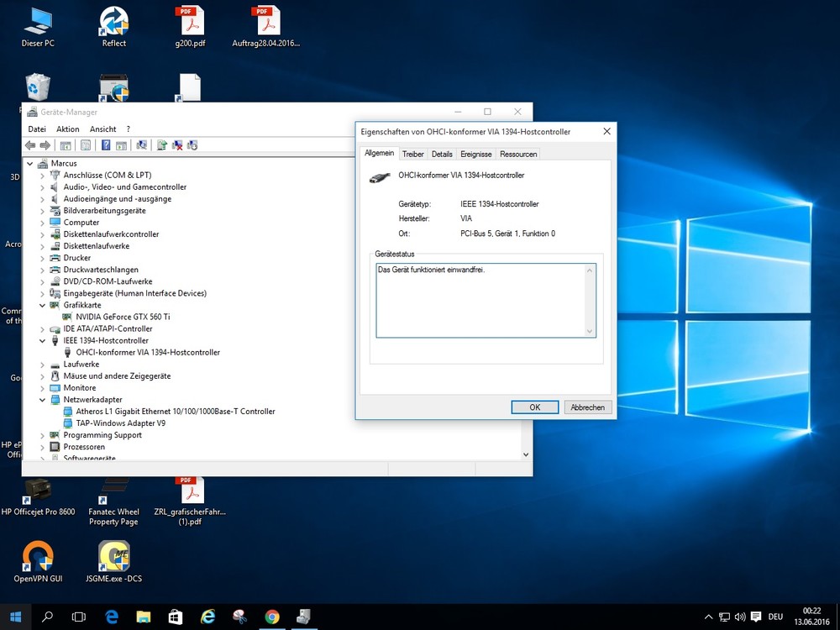The width and height of the screenshot is (840, 630).
Task: Switch to the Treiber tab
Action: (412, 155)
